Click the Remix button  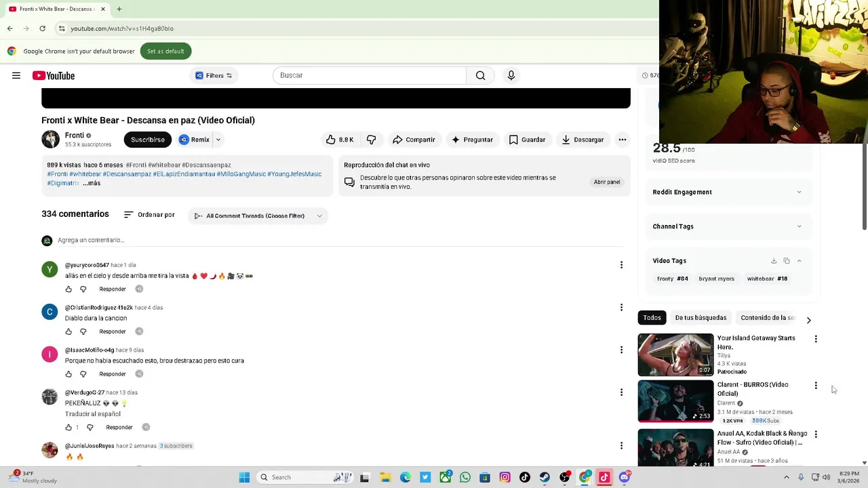pos(195,140)
